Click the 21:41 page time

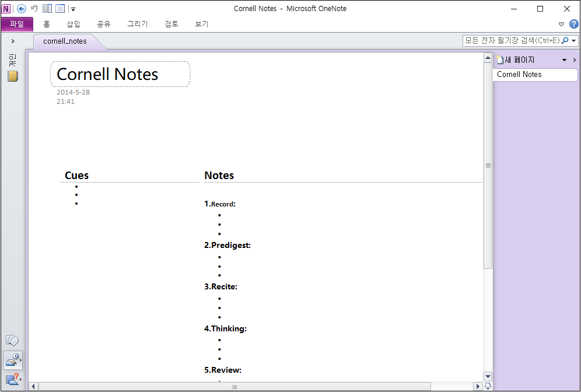(65, 101)
